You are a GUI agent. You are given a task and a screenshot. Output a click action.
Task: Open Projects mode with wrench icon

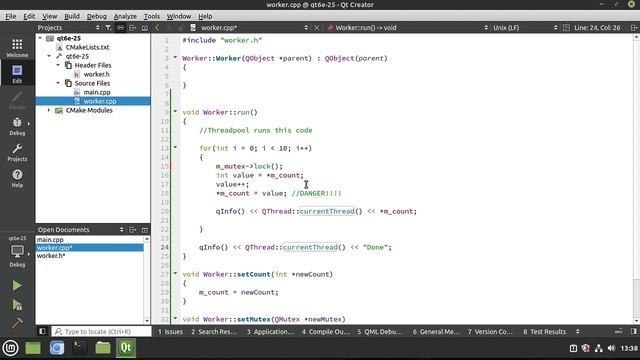click(x=17, y=152)
